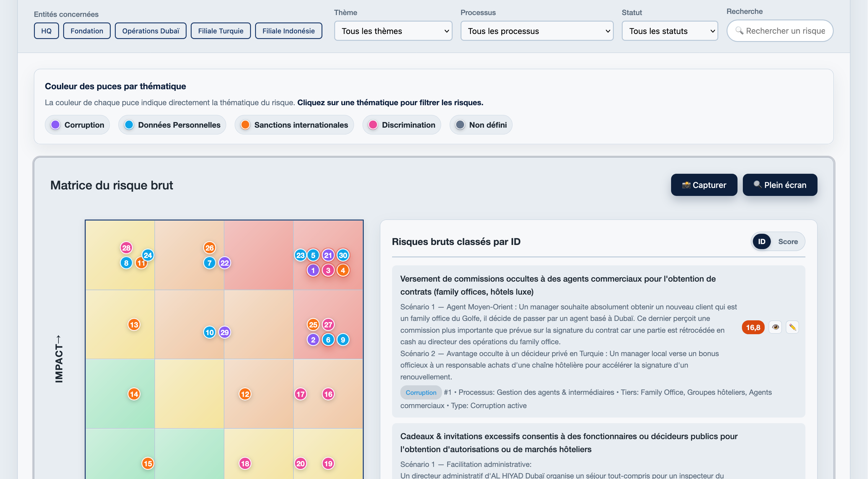Toggle the HQ entity filter
This screenshot has height=479, width=868.
coord(47,31)
